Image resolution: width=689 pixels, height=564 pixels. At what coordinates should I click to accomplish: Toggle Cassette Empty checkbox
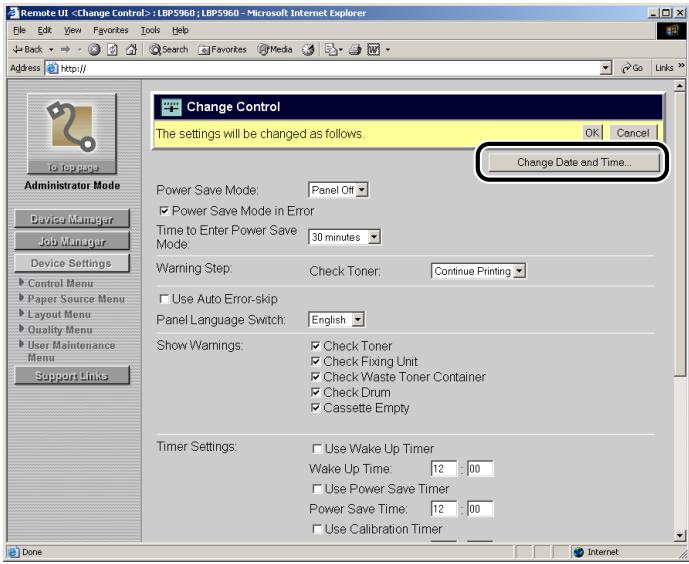315,408
